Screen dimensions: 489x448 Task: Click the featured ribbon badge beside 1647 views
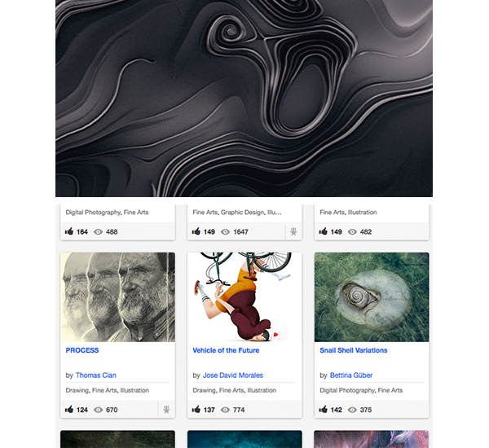[x=293, y=231]
